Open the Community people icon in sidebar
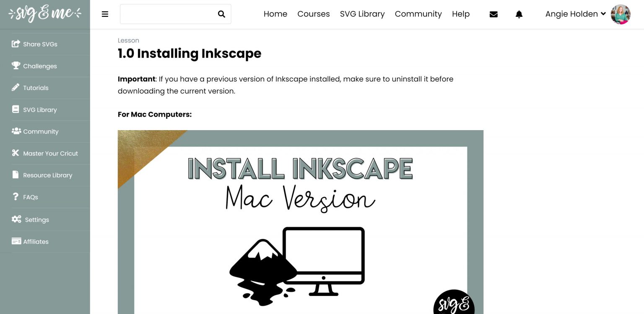The width and height of the screenshot is (644, 314). coord(16,131)
